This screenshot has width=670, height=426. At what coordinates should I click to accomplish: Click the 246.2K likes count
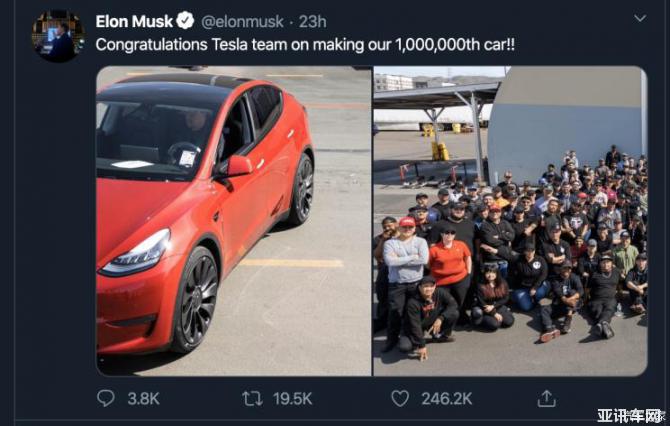(x=446, y=398)
